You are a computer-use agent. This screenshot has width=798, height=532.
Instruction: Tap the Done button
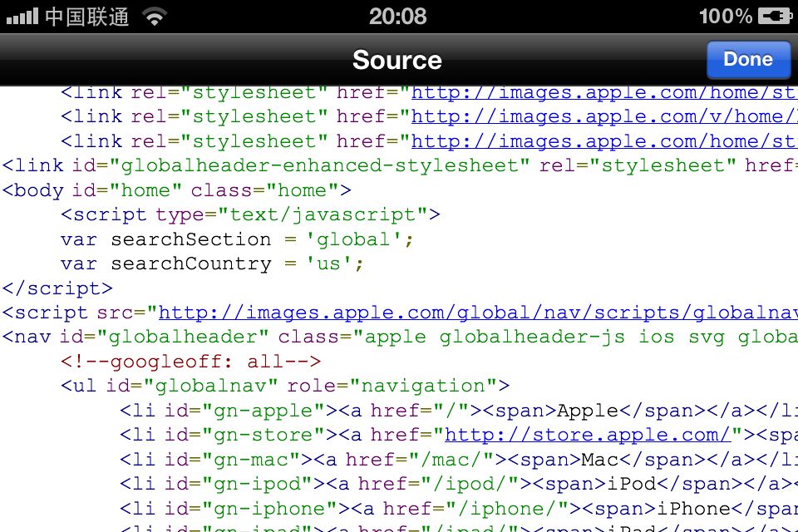point(748,60)
